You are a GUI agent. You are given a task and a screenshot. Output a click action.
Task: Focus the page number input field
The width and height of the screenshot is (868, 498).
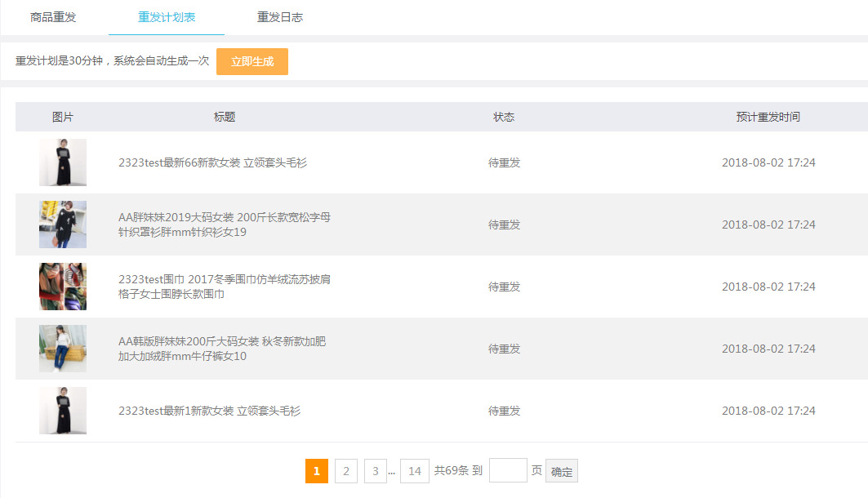pos(508,471)
